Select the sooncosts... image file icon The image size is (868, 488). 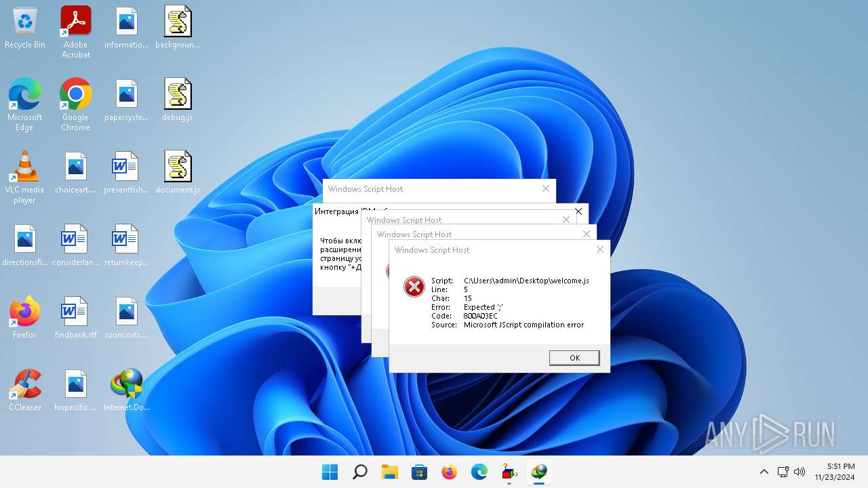click(x=127, y=318)
